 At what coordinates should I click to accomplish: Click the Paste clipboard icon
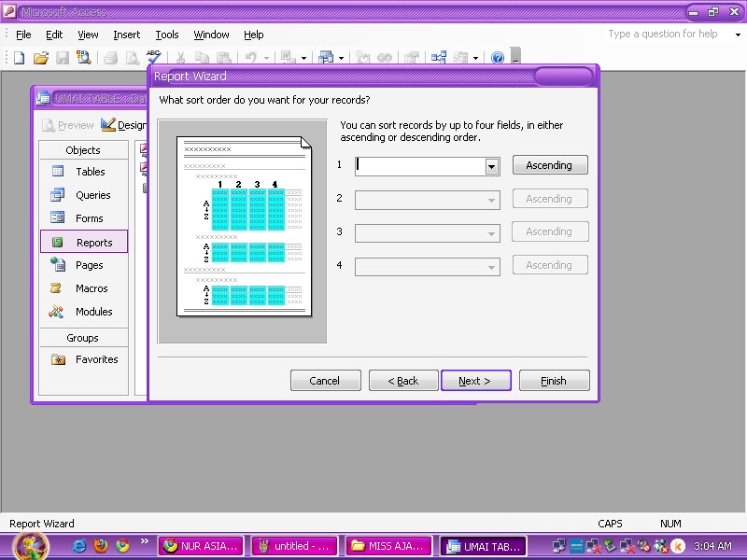(223, 58)
